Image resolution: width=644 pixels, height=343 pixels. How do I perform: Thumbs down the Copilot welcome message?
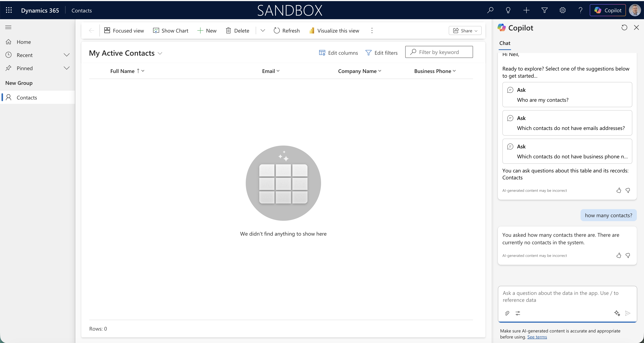628,190
